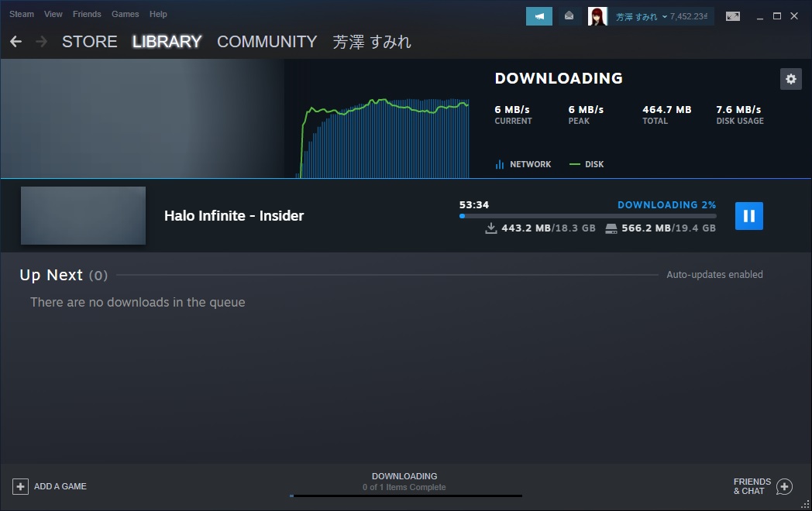The width and height of the screenshot is (812, 511).
Task: Click the ADD A GAME text
Action: (x=60, y=486)
